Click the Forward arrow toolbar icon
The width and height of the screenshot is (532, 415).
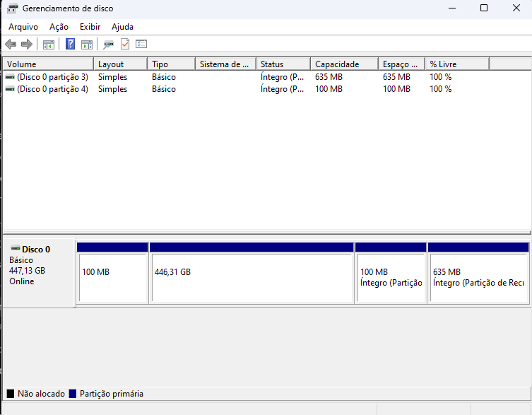[27, 44]
